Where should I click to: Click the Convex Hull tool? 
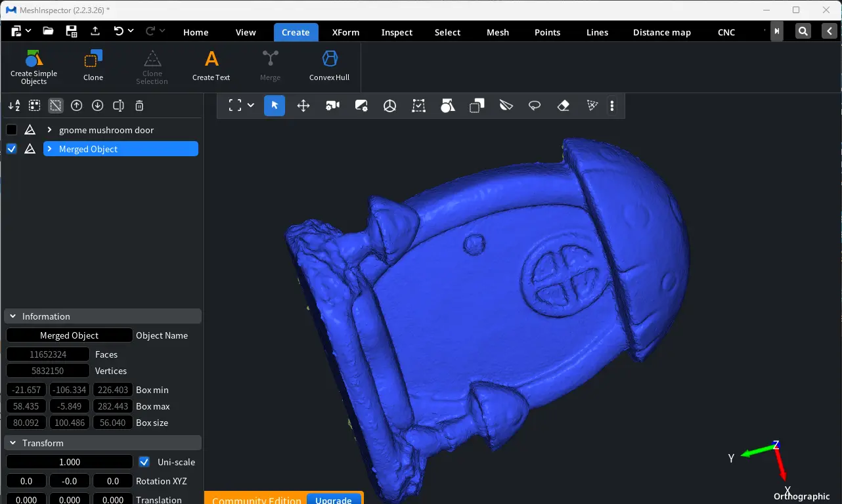pyautogui.click(x=330, y=67)
